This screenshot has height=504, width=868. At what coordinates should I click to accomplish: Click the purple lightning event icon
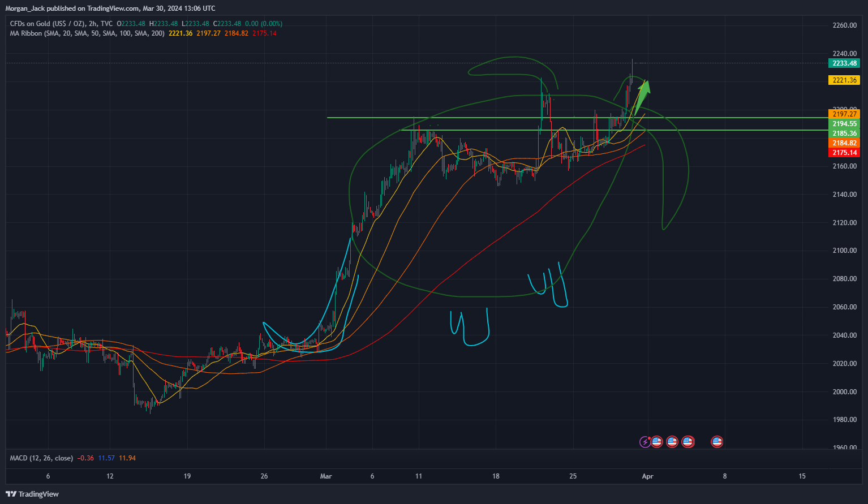(x=645, y=442)
